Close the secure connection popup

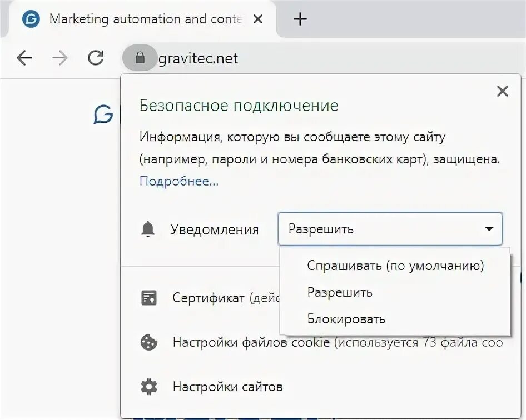point(502,92)
